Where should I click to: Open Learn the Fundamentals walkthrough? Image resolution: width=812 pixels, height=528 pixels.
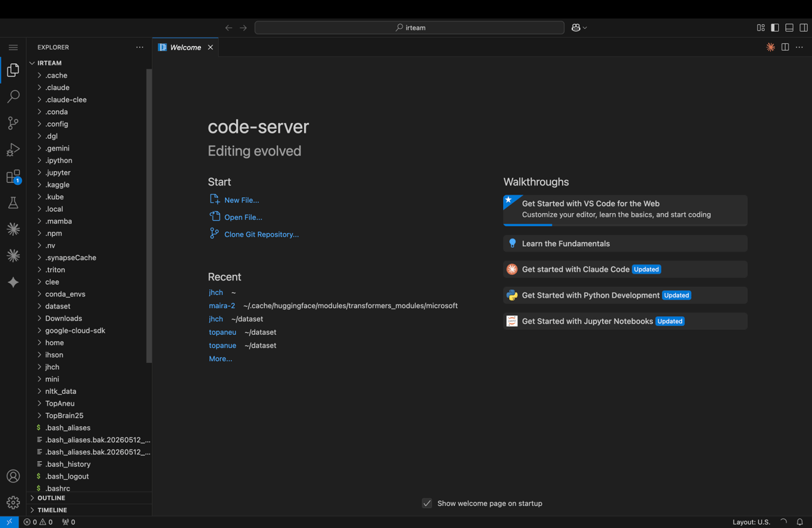point(625,243)
